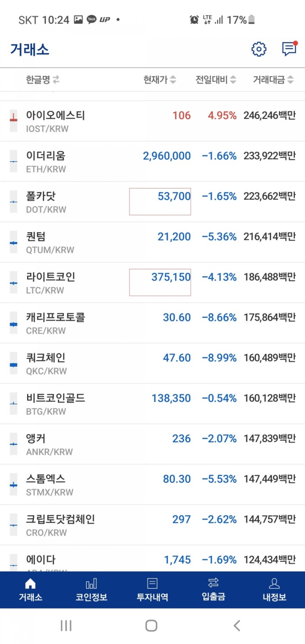
Task: Toggle the 한글명 name sort control
Action: 42,80
